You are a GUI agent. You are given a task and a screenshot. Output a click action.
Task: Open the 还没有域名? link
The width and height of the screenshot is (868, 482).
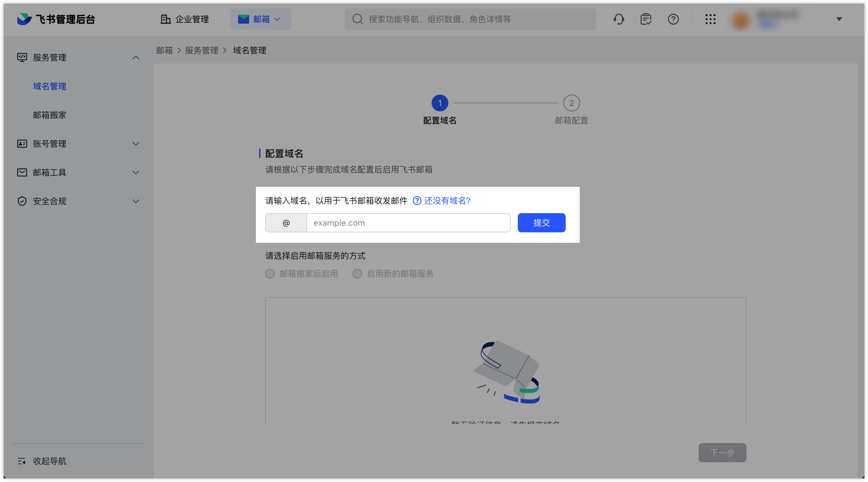[447, 201]
